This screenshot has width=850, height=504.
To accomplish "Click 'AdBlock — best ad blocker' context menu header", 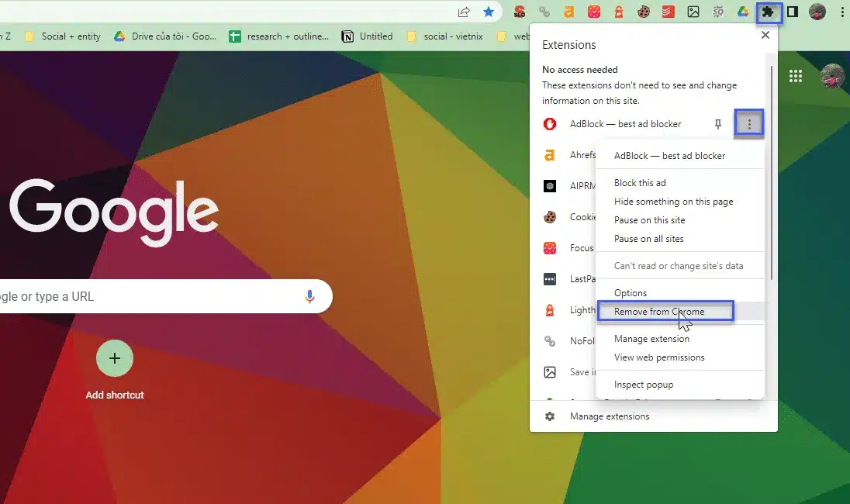I will [x=669, y=156].
